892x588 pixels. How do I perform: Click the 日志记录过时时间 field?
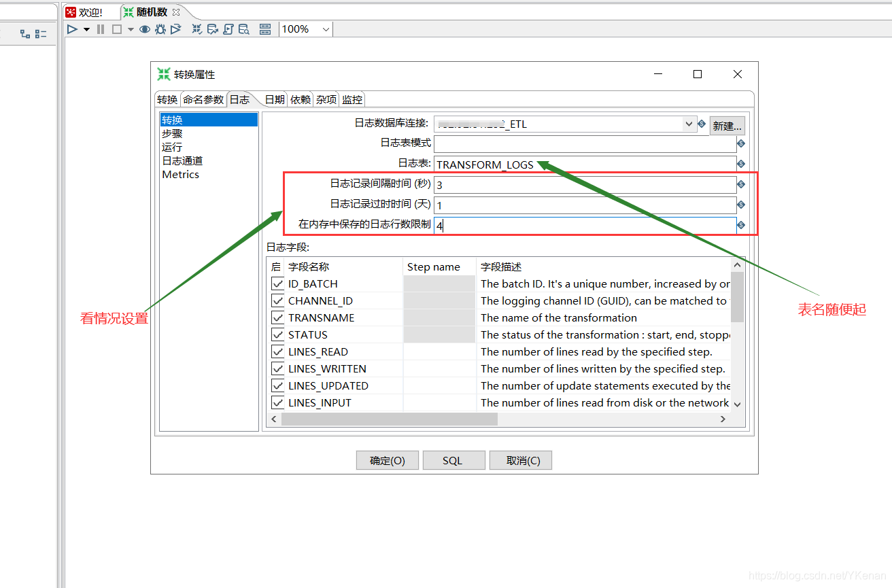pyautogui.click(x=585, y=205)
